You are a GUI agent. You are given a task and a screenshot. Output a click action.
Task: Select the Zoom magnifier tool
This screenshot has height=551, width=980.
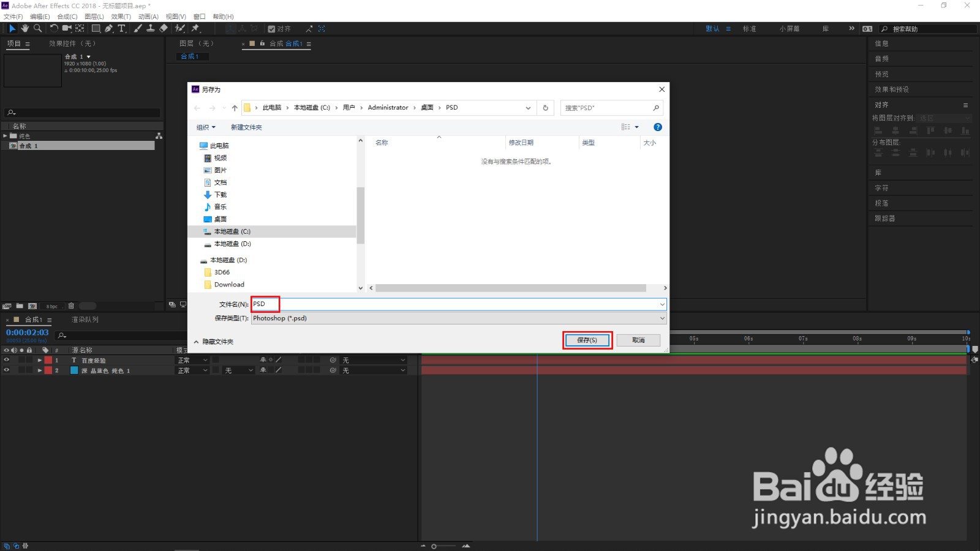coord(38,28)
